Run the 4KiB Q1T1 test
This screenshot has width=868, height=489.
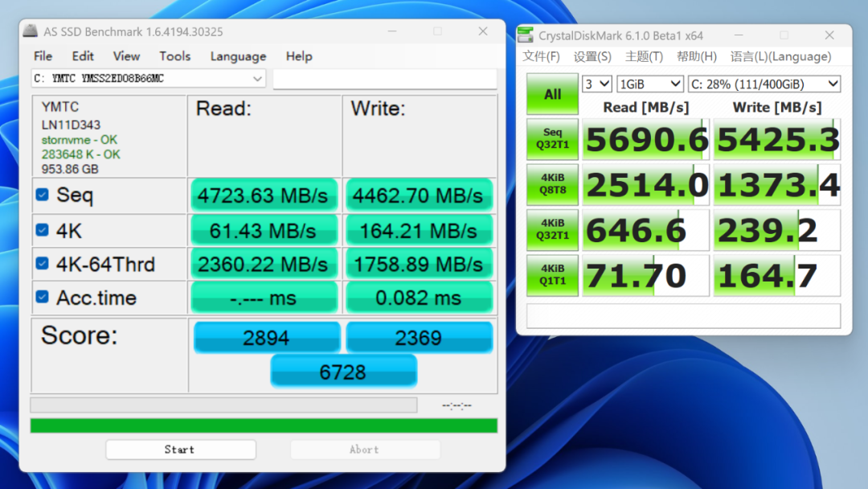click(x=552, y=275)
